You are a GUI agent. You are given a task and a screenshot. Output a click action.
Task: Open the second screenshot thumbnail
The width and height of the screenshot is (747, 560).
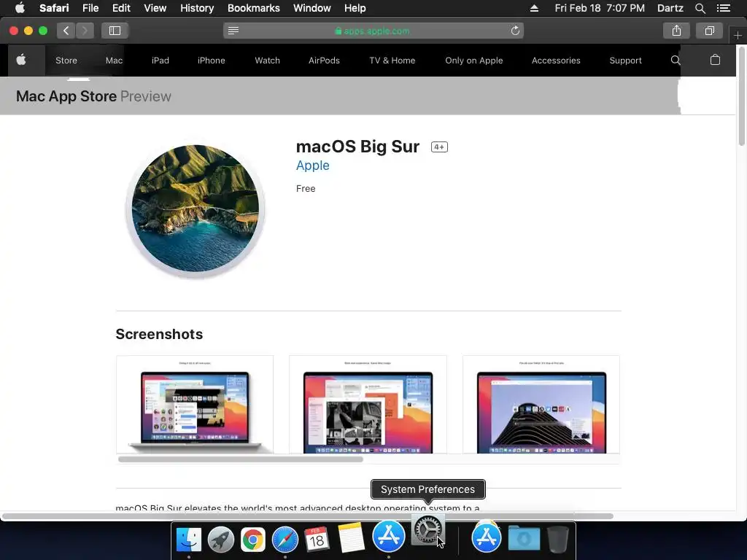tap(368, 404)
